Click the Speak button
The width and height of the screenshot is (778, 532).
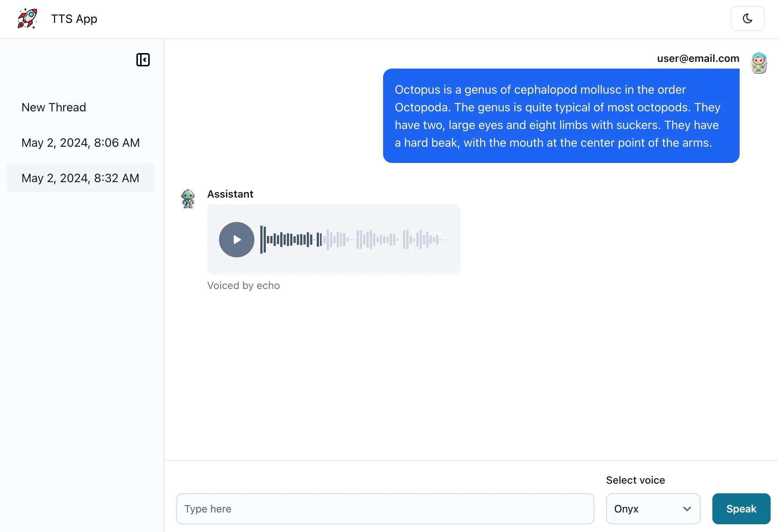pyautogui.click(x=741, y=508)
